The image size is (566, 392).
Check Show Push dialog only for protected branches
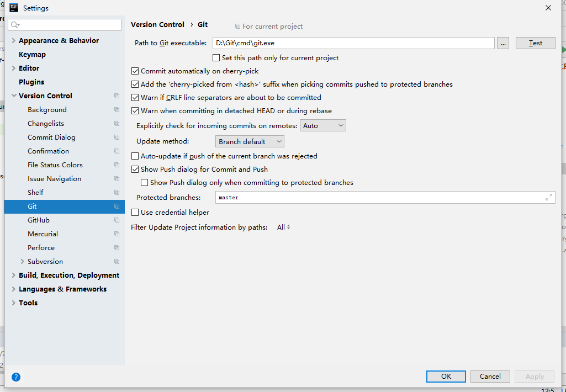click(x=144, y=183)
